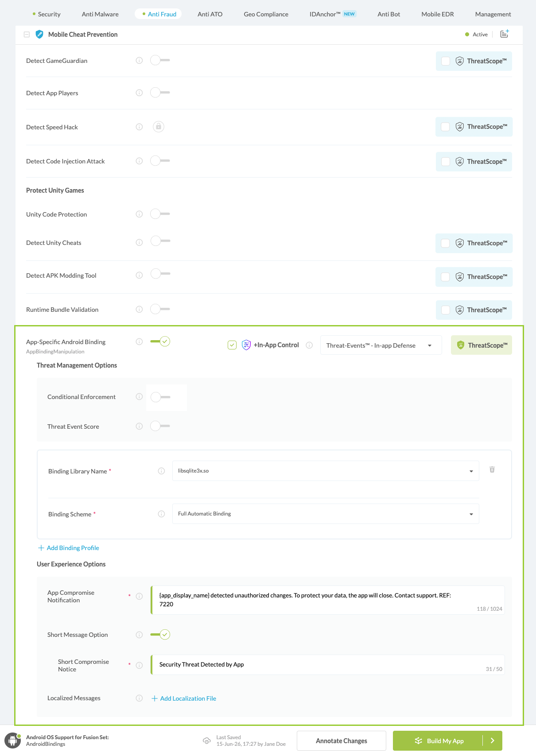Show info for Unity Code Protection
Screen dimensions: 536x756
click(x=139, y=214)
